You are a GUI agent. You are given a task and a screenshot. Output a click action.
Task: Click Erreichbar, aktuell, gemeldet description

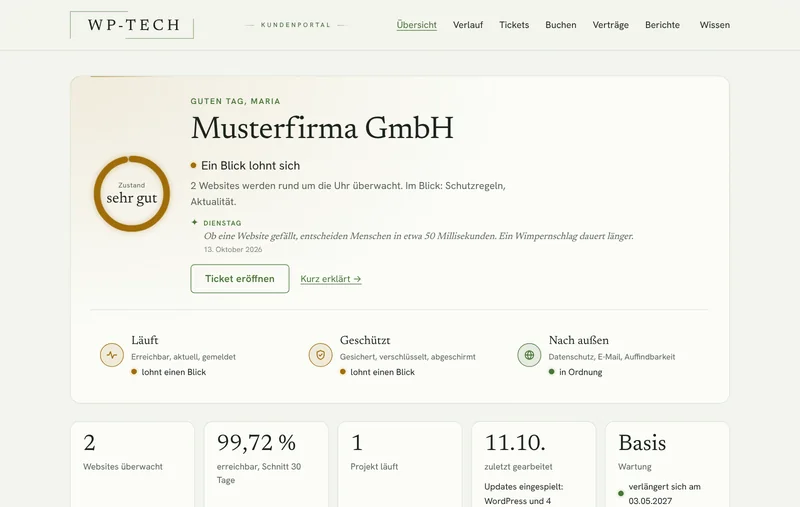pyautogui.click(x=184, y=357)
